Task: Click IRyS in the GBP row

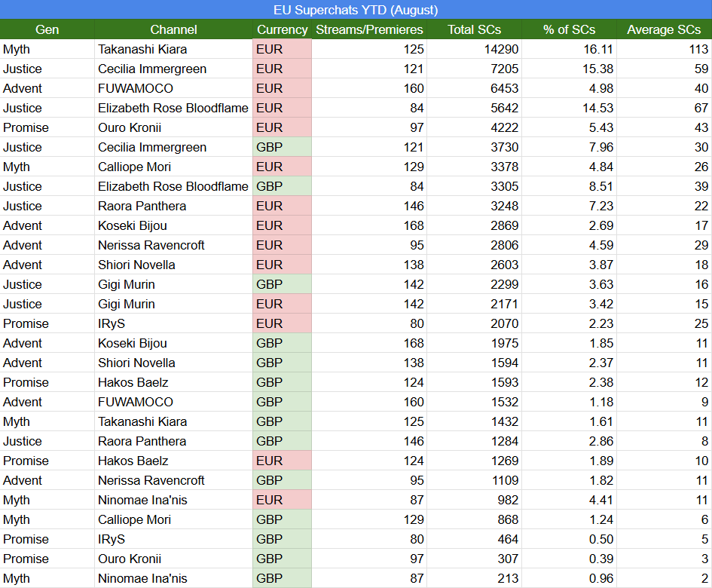Action: 112,539
